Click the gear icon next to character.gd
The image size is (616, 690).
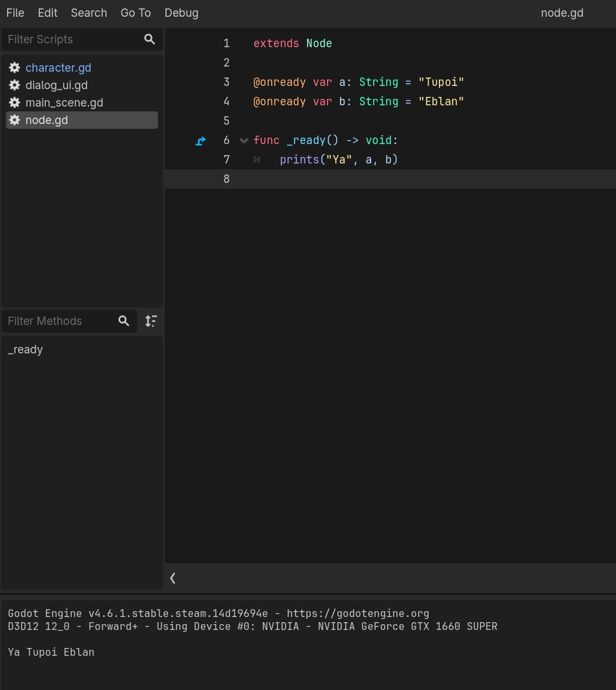(x=14, y=67)
